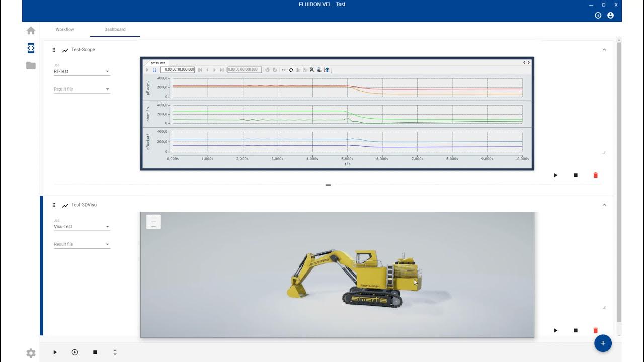Delete the Test-3DVisu widget
Image resolution: width=644 pixels, height=362 pixels.
tap(596, 330)
